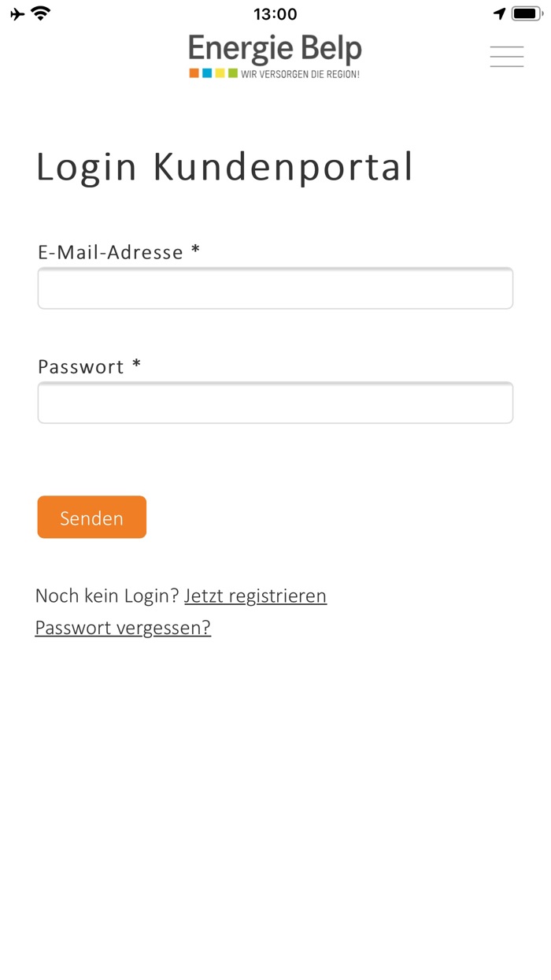The image size is (551, 980).
Task: Open the Jetzt registrieren link
Action: (255, 596)
